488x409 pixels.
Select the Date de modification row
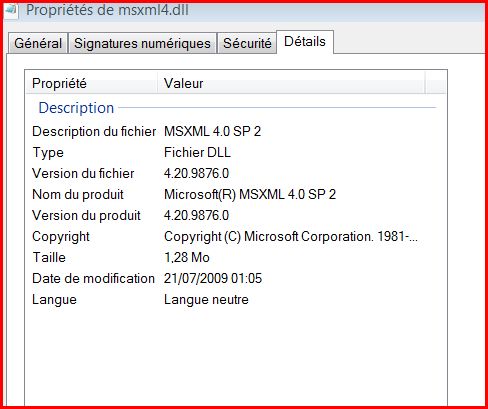coord(235,278)
